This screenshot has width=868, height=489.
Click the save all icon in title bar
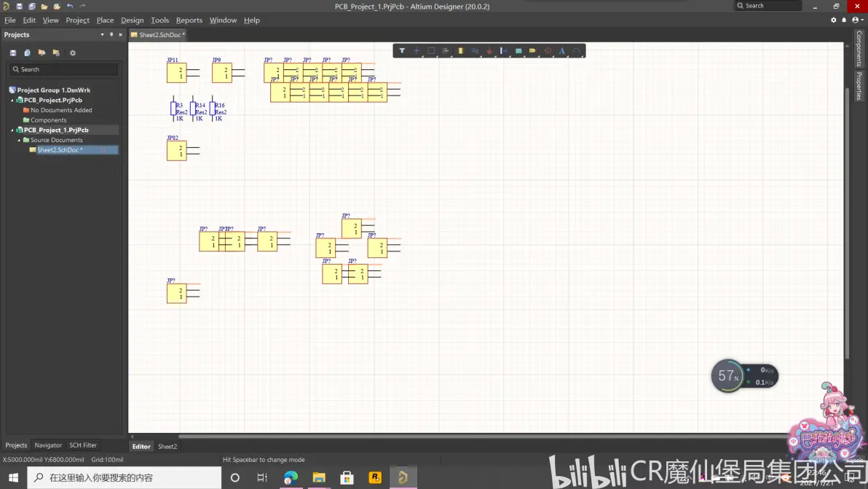pos(31,6)
